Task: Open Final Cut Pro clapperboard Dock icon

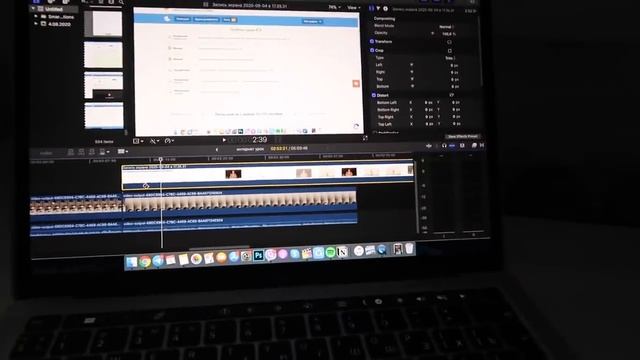Action: click(306, 254)
